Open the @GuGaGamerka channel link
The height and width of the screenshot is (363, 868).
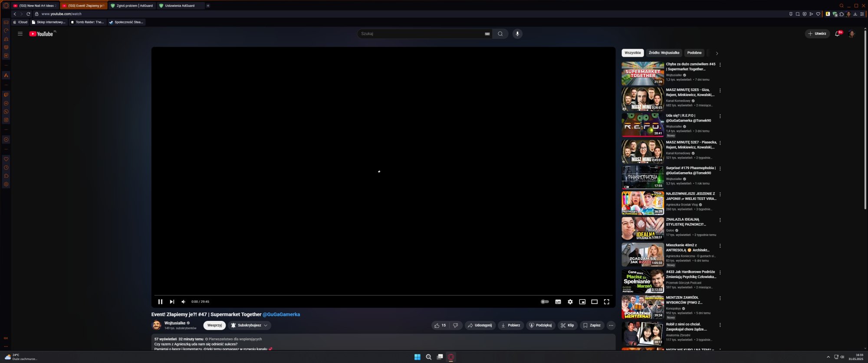tap(281, 314)
